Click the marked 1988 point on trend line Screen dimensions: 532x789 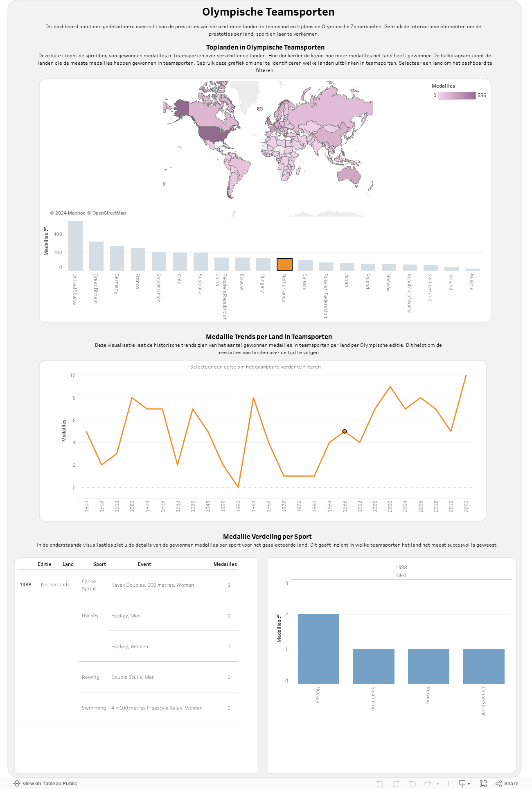coord(345,431)
